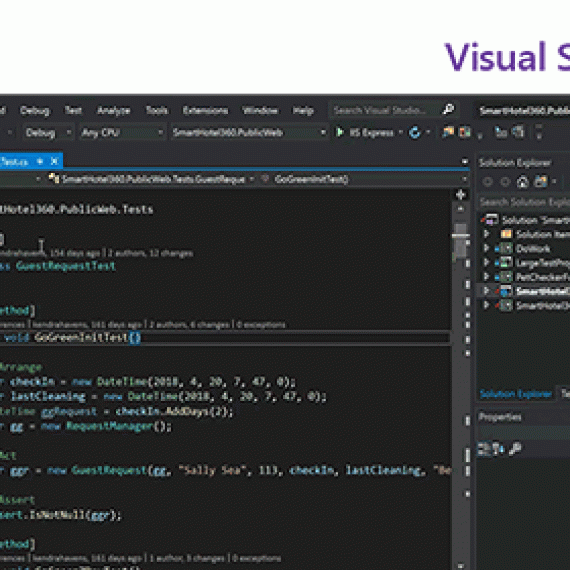Click the Properties Categorized icon
The height and width of the screenshot is (570, 570).
click(484, 449)
